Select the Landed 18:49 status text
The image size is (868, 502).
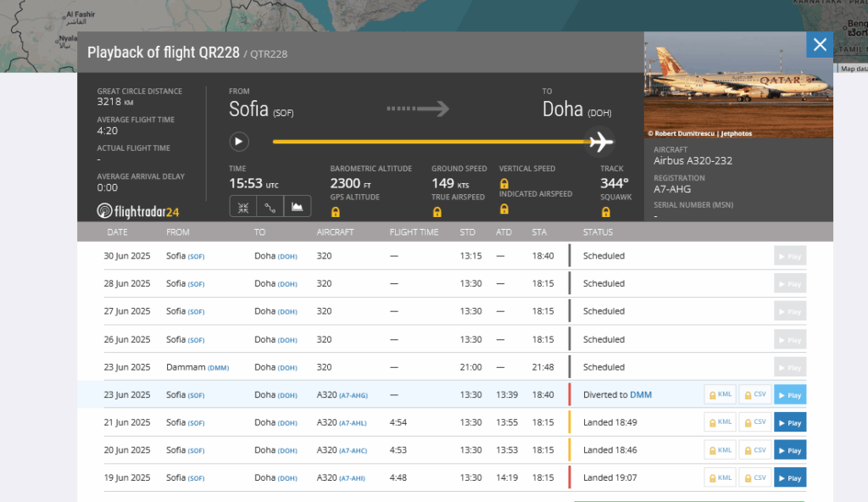pos(610,422)
